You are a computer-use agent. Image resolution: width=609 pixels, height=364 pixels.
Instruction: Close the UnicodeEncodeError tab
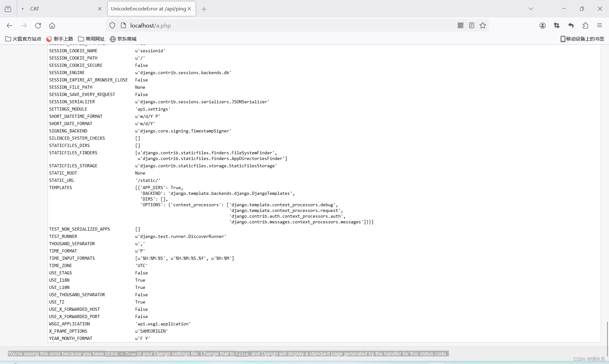pos(189,9)
